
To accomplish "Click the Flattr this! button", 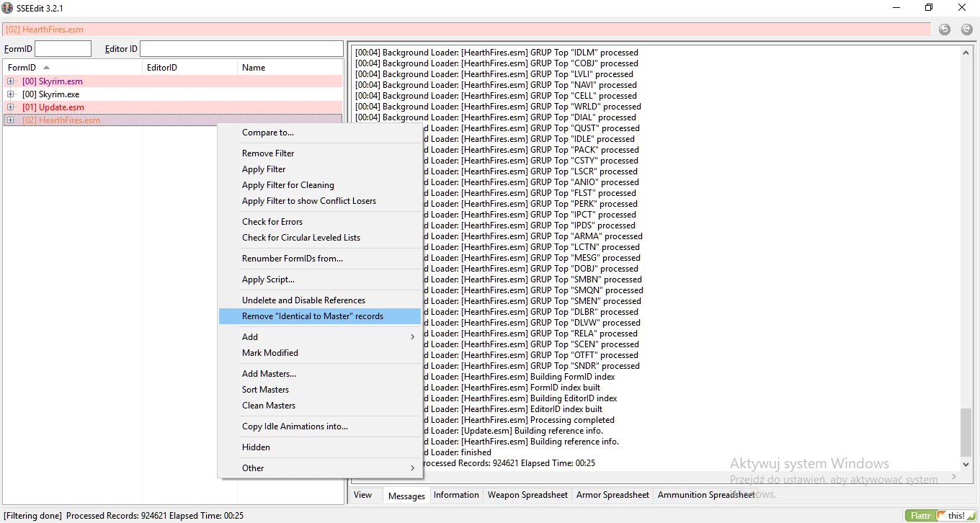I will point(940,516).
